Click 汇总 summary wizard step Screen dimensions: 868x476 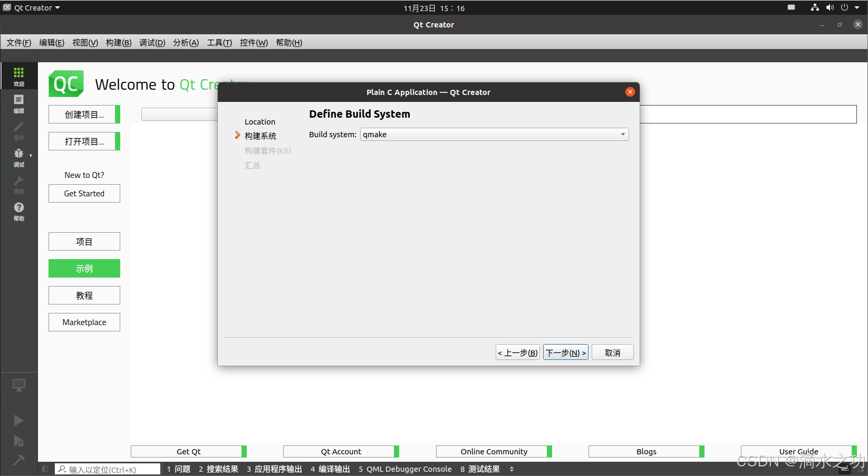click(253, 166)
